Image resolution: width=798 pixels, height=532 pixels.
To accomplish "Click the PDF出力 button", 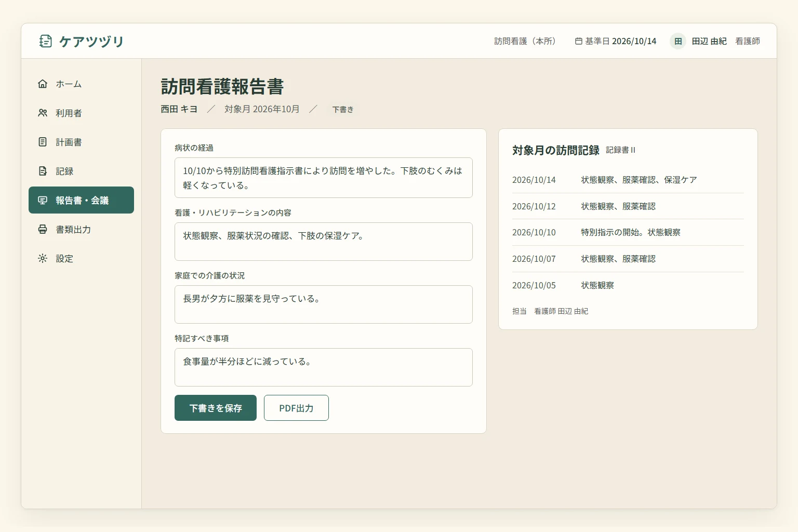I will 296,408.
